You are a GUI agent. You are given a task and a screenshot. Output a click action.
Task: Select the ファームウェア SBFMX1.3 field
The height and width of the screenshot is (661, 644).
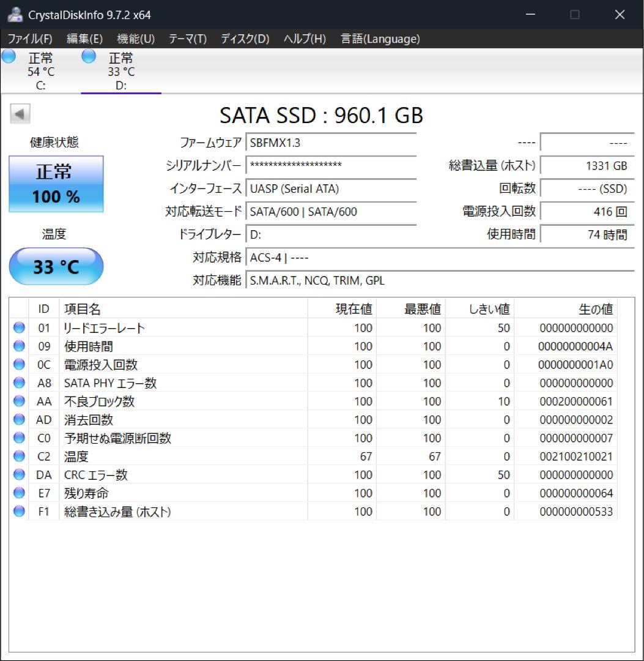pyautogui.click(x=330, y=143)
